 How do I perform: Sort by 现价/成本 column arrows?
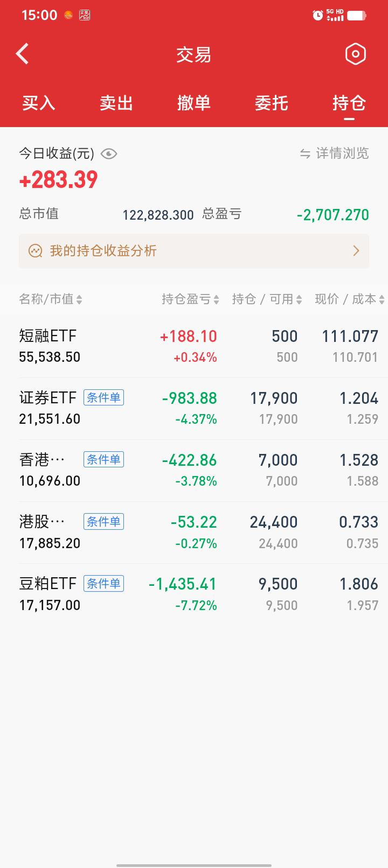pyautogui.click(x=382, y=299)
